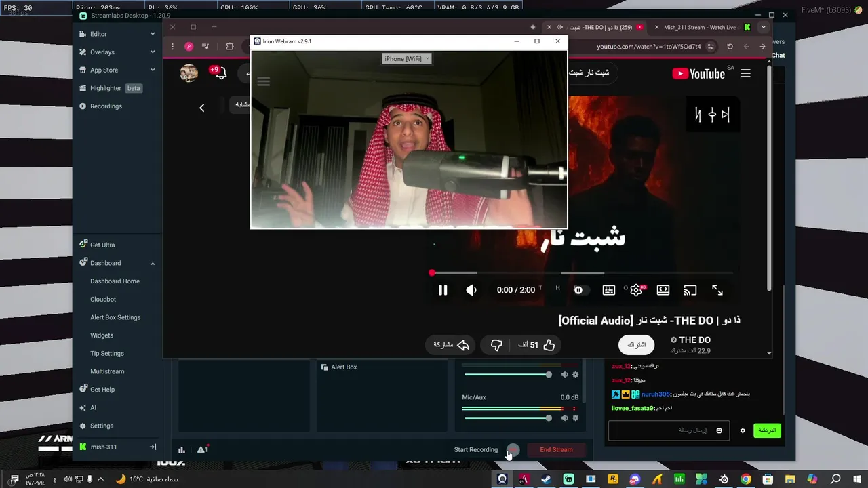Viewport: 868px width, 488px height.
Task: Open THE DO channel name link
Action: pyautogui.click(x=694, y=340)
